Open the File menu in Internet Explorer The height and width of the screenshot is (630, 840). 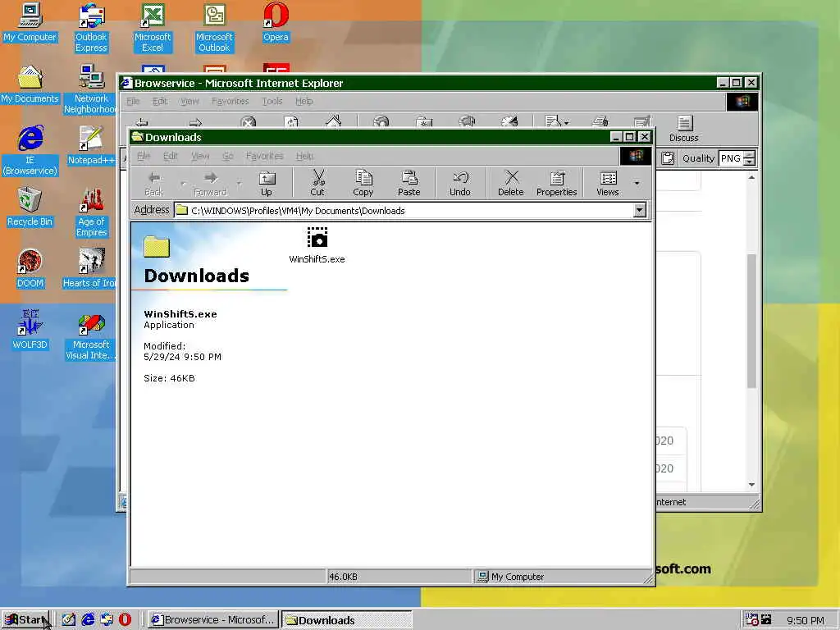coord(133,101)
